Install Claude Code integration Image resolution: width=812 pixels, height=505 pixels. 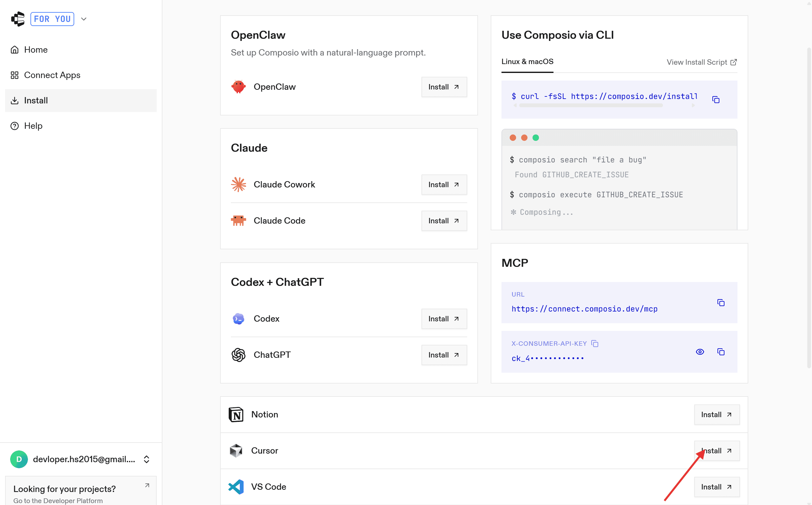[x=444, y=221]
